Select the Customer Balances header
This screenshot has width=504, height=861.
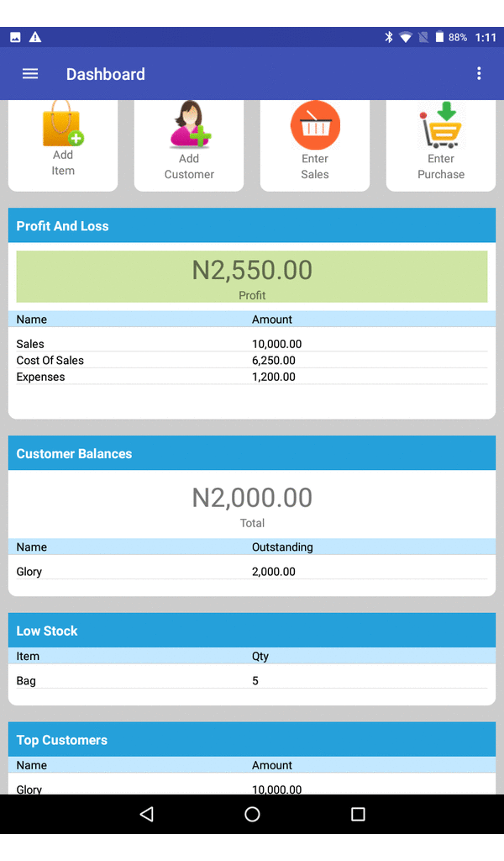click(252, 453)
